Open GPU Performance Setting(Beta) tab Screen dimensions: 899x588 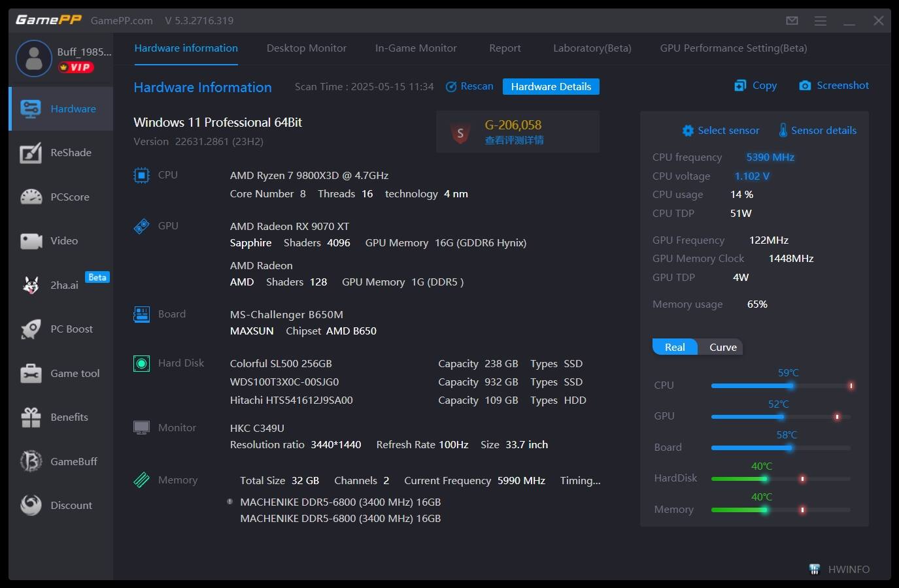734,48
